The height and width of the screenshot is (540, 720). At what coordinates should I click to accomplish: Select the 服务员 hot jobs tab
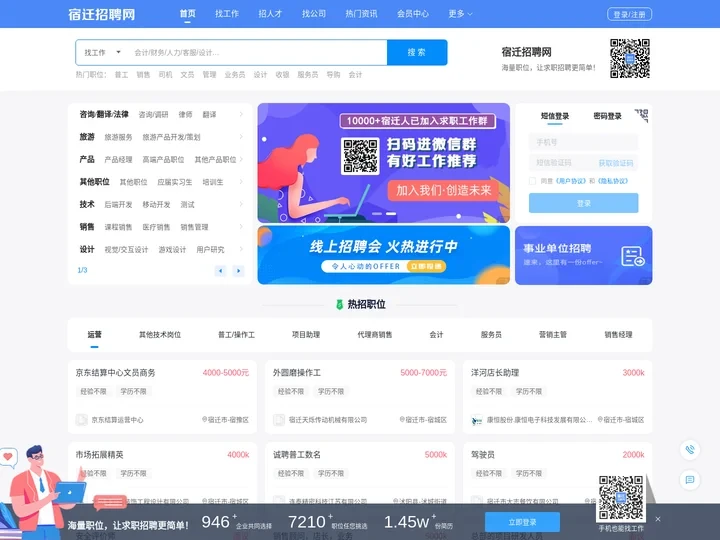[491, 335]
